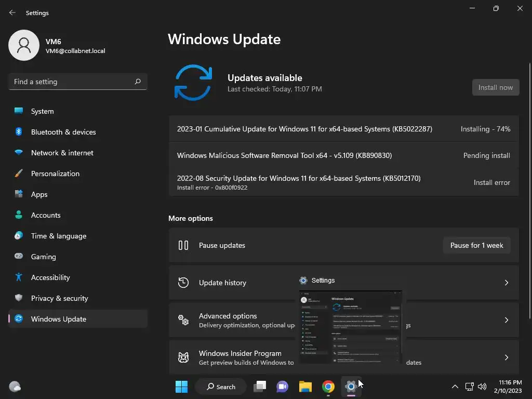Viewport: 532px width, 399px height.
Task: Click the large blue update refresh icon
Action: 193,83
